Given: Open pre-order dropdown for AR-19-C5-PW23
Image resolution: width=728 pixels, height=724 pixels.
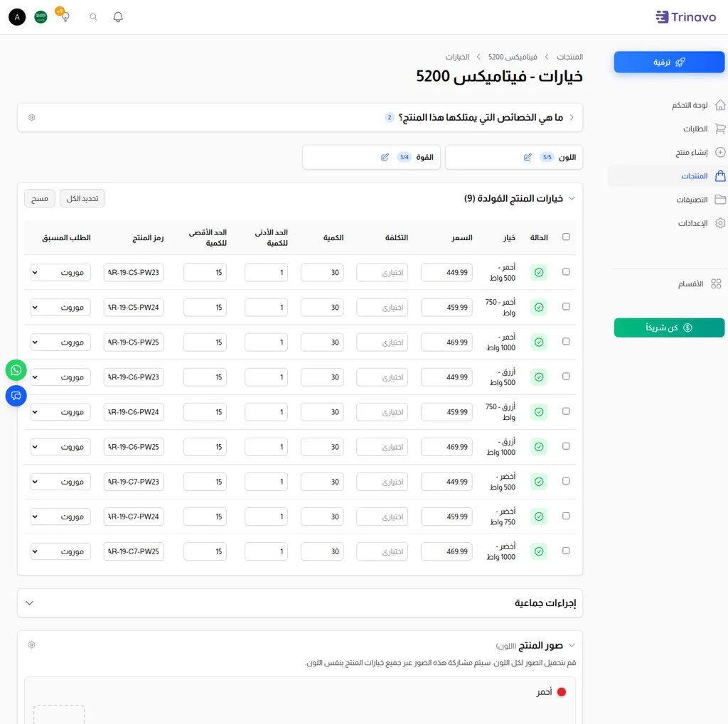Looking at the screenshot, I should [x=60, y=272].
